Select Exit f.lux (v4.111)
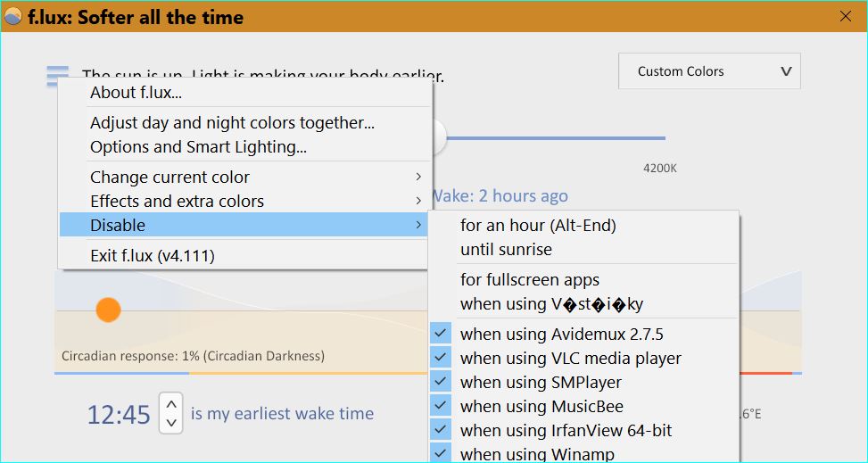The image size is (868, 463). tap(153, 256)
